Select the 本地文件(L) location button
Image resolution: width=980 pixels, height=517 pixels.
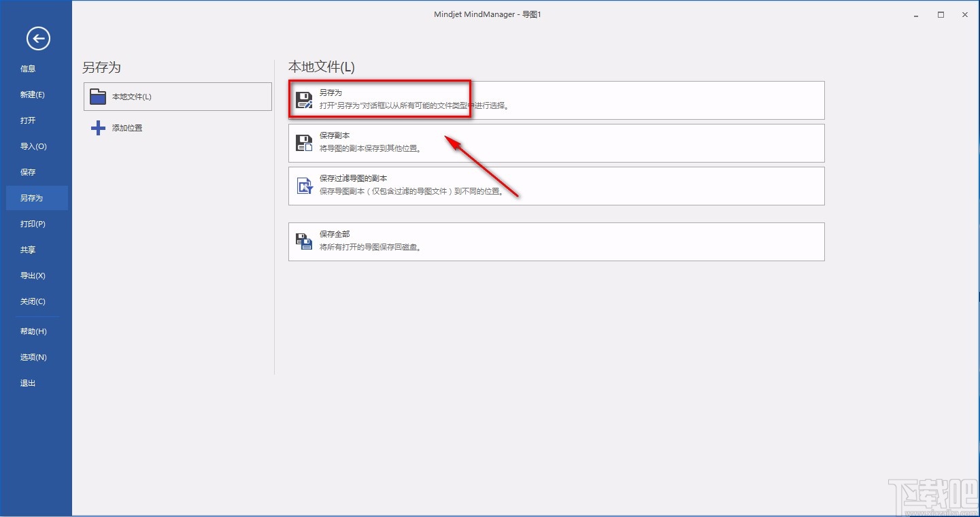point(178,97)
